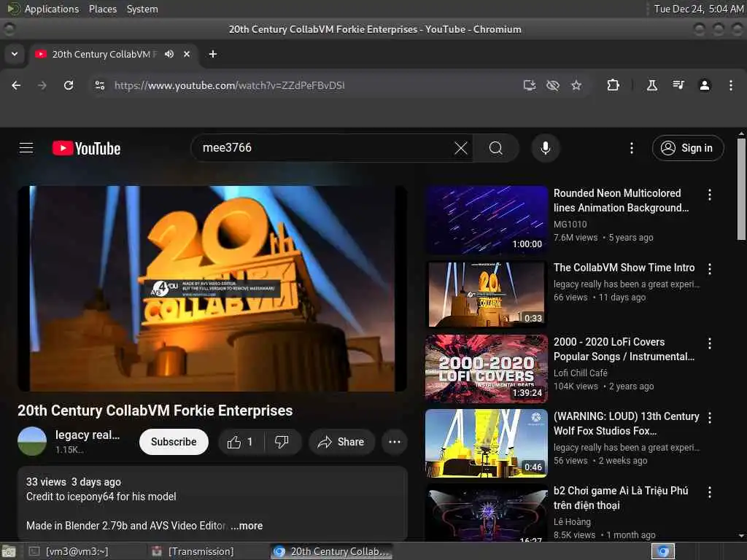Open The CollabVM Show Time Intro title

point(624,268)
